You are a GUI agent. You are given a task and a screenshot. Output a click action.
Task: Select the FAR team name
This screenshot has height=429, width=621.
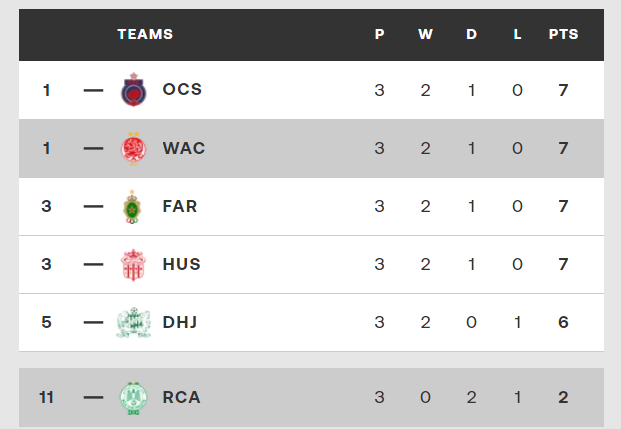pos(180,206)
